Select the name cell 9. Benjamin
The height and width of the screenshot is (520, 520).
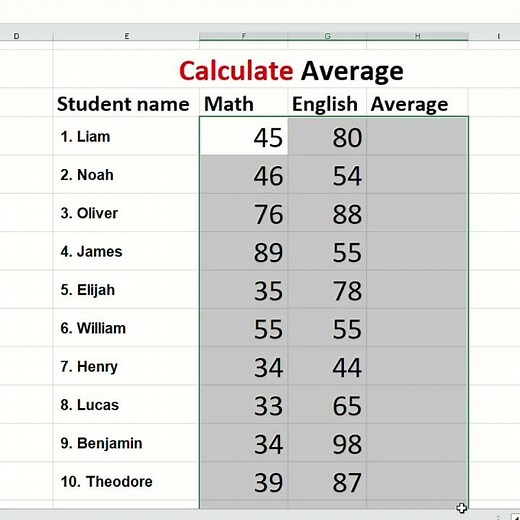pos(126,443)
